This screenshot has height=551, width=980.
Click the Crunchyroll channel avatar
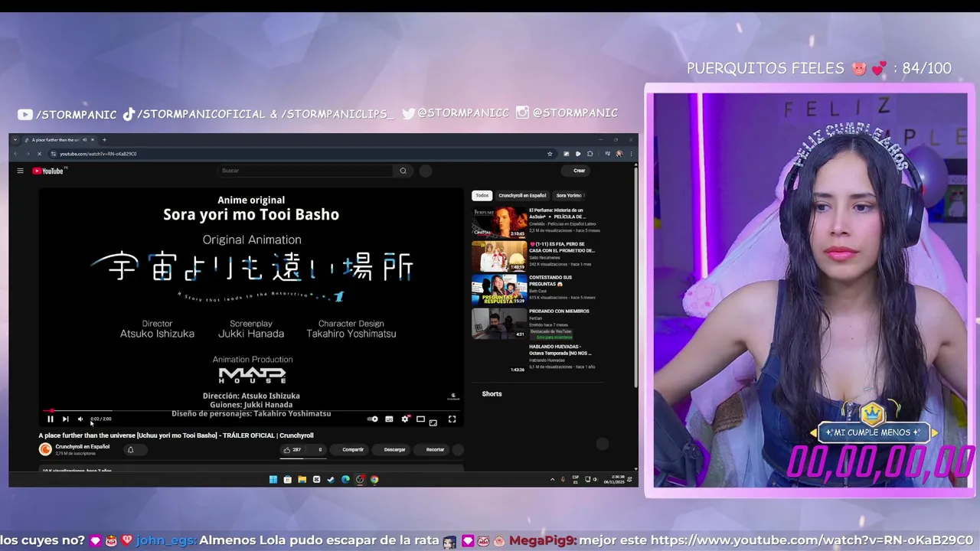coord(45,449)
